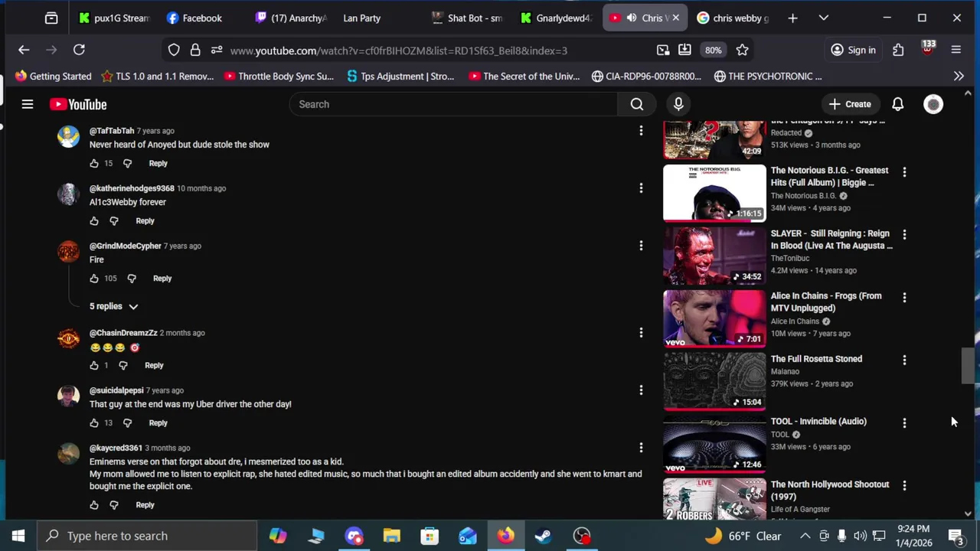Like the comment by @TafTabTah
This screenshot has width=980, height=551.
tap(94, 163)
